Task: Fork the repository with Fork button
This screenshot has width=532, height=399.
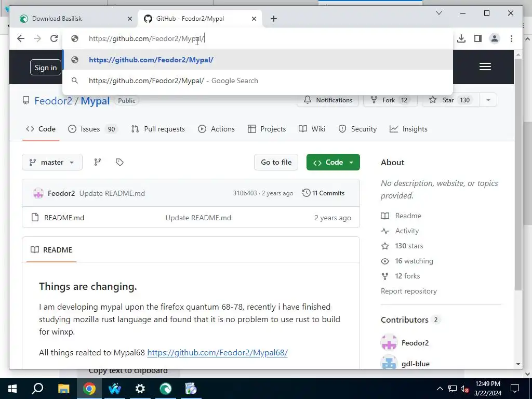Action: 391,100
